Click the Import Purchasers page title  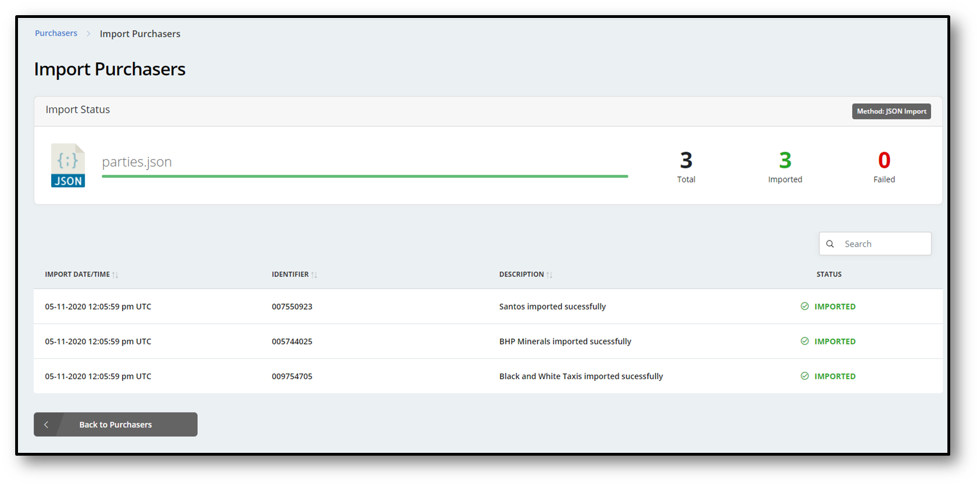point(110,69)
